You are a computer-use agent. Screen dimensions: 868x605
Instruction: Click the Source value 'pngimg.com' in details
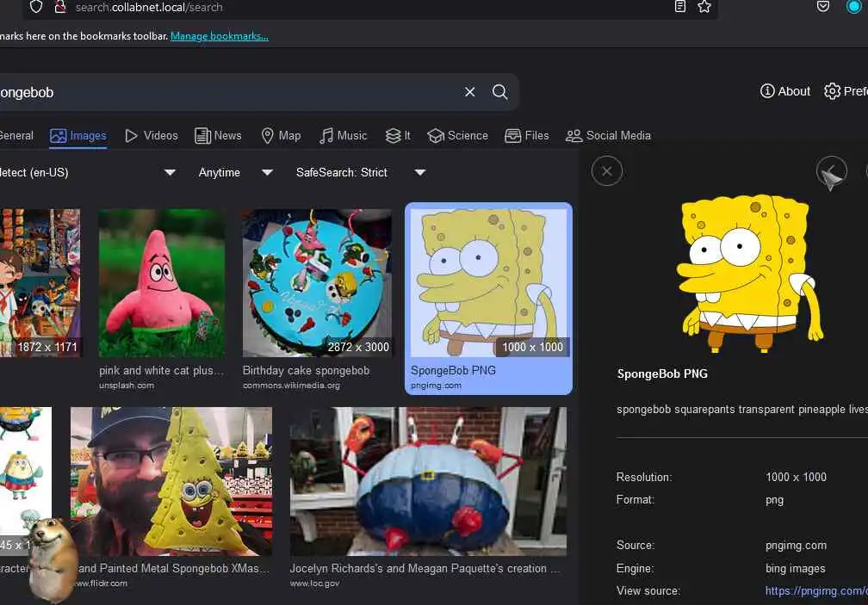point(796,546)
